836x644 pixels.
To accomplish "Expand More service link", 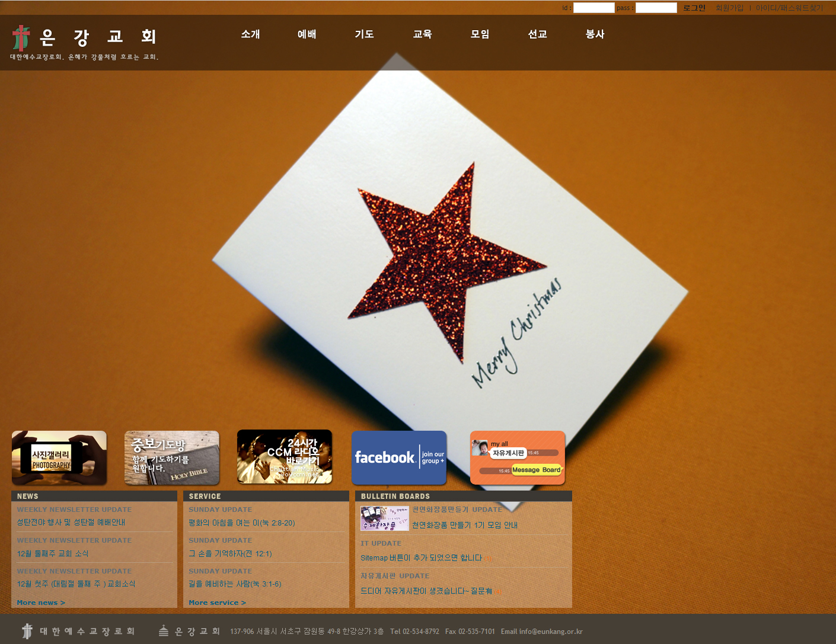I will click(217, 603).
